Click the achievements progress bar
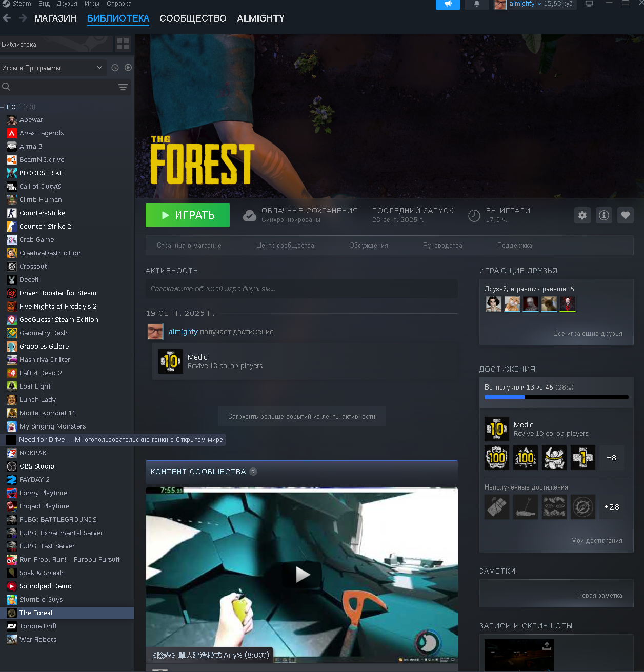The width and height of the screenshot is (644, 672). (x=556, y=397)
